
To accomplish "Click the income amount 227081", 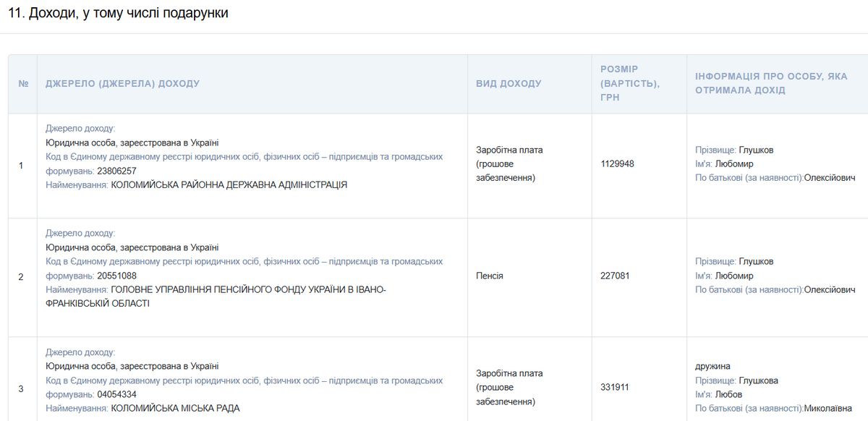I will point(615,276).
